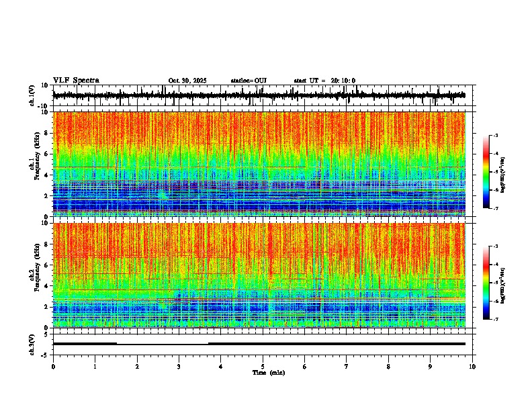Click the ch.2 spectrogram color bar
532x411 pixels.
tap(486, 283)
